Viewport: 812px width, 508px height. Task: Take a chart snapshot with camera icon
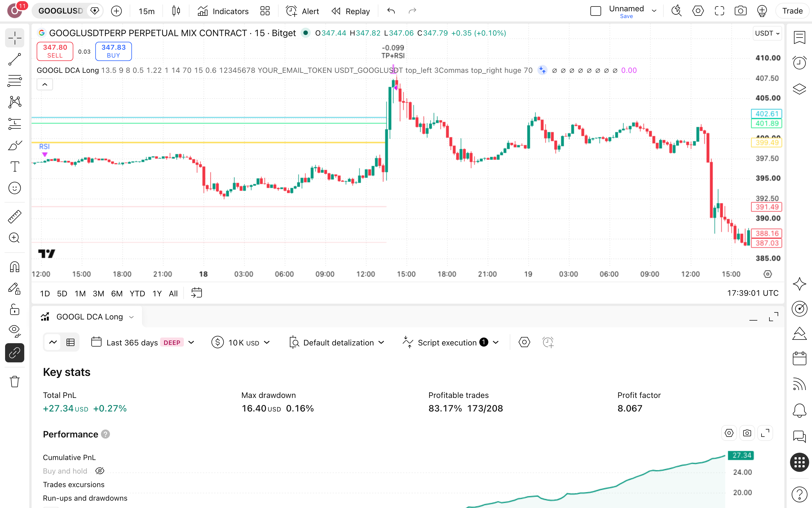(x=741, y=11)
